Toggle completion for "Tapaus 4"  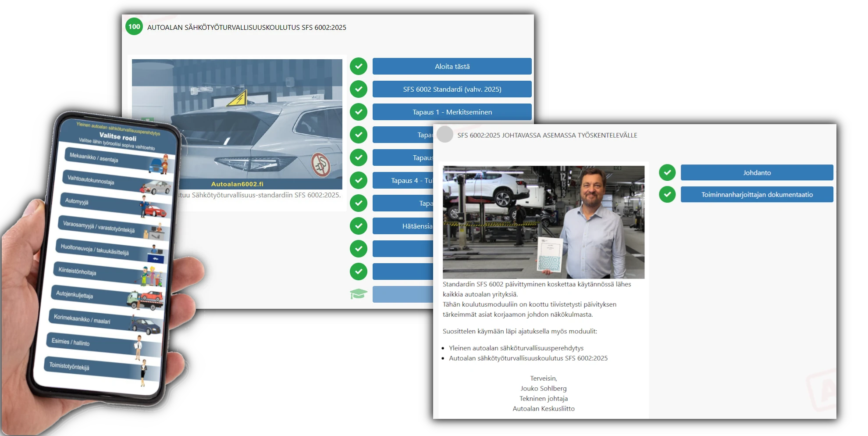(x=359, y=180)
